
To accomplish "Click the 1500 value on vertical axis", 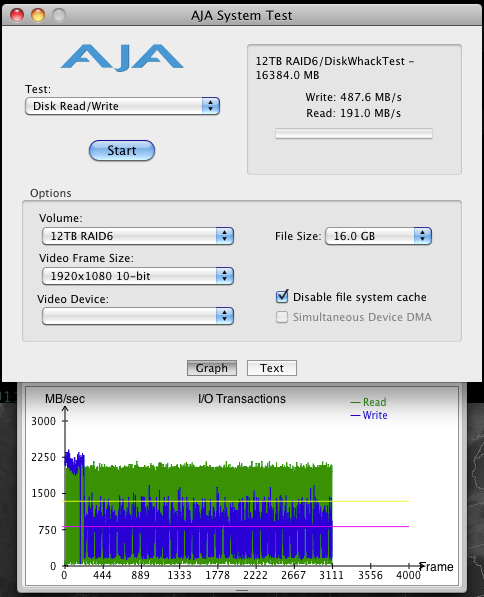I will (x=43, y=493).
